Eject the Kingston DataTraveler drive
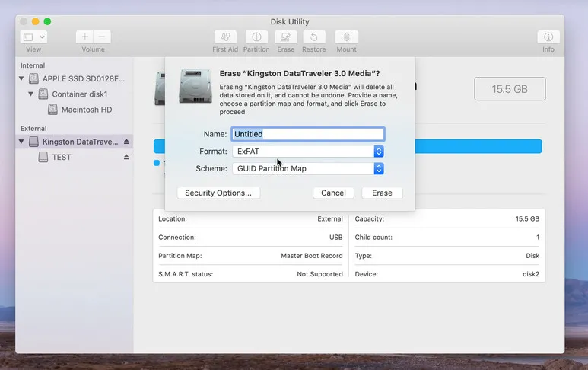 [126, 142]
